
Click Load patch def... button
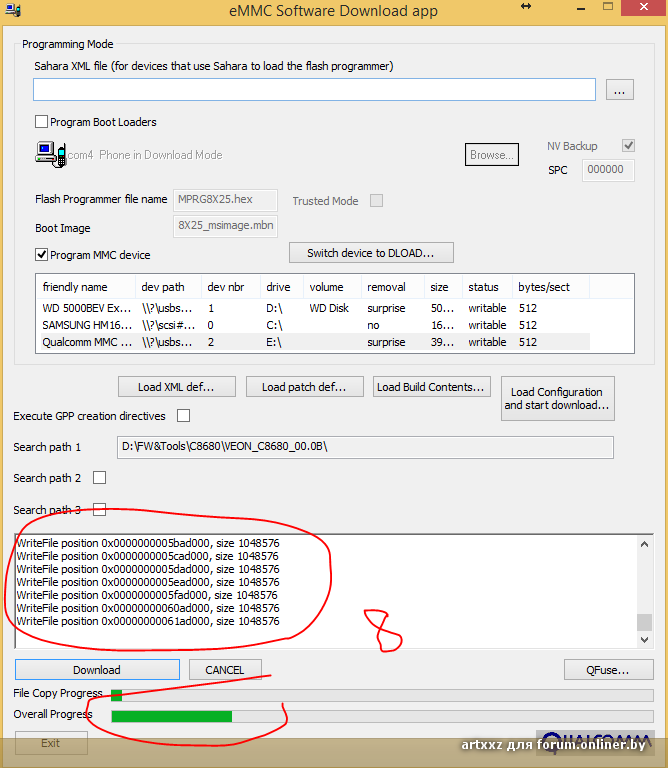coord(305,386)
